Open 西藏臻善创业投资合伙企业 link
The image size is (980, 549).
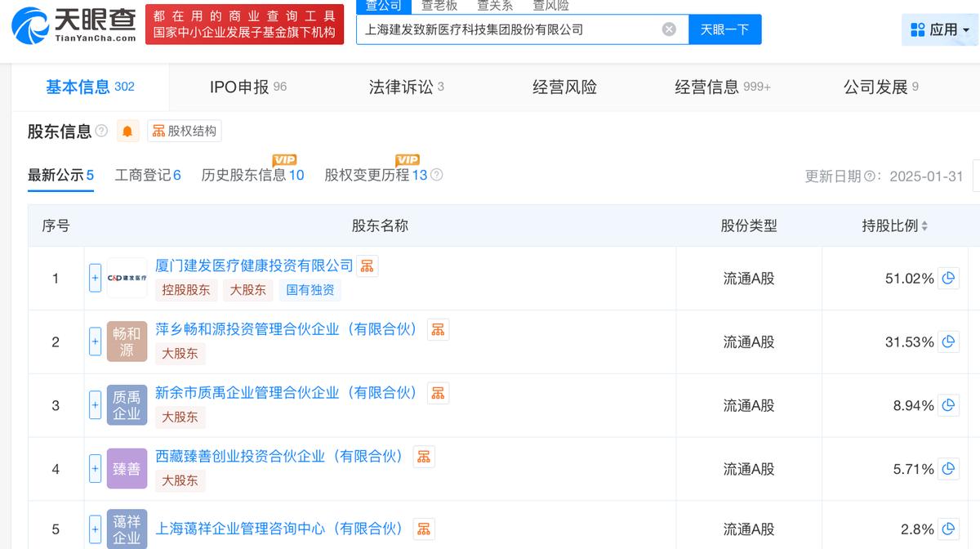279,457
